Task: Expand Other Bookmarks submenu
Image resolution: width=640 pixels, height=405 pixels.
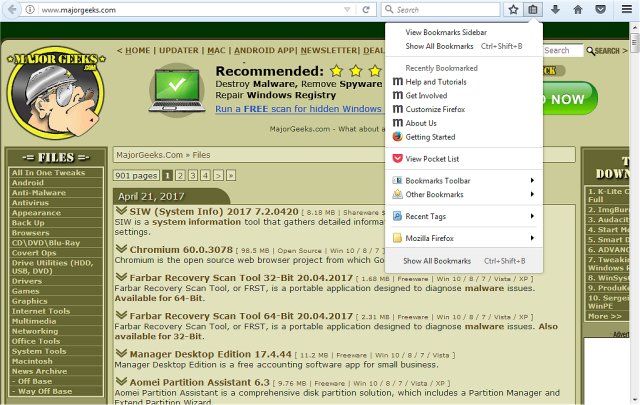Action: [464, 194]
